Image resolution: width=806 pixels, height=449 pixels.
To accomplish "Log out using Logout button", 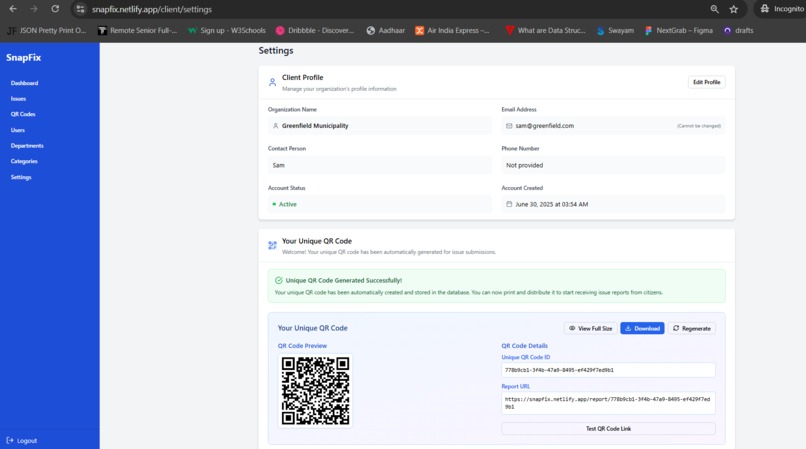I will click(22, 440).
